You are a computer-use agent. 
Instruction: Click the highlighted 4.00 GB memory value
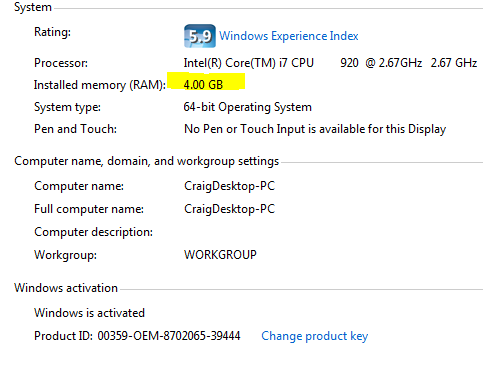coord(203,85)
